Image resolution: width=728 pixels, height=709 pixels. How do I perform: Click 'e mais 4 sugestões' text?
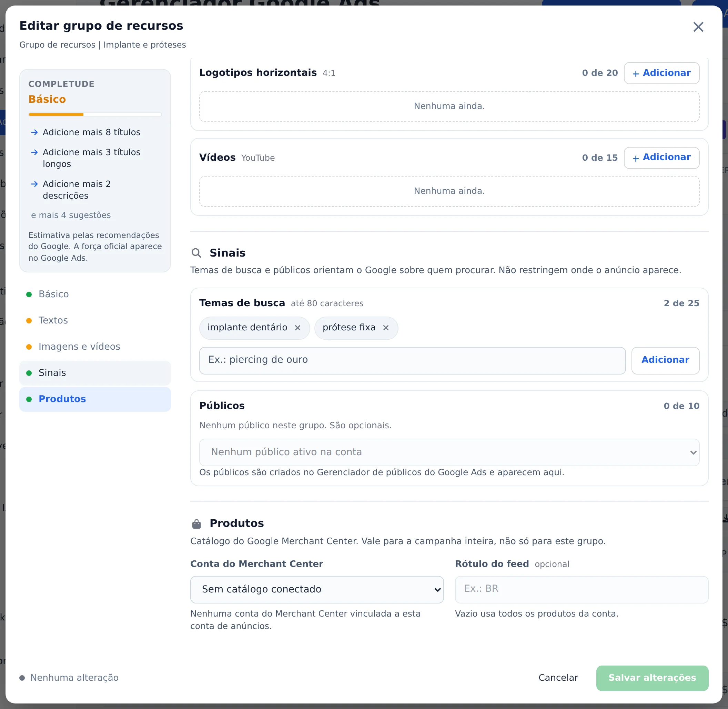pyautogui.click(x=71, y=215)
